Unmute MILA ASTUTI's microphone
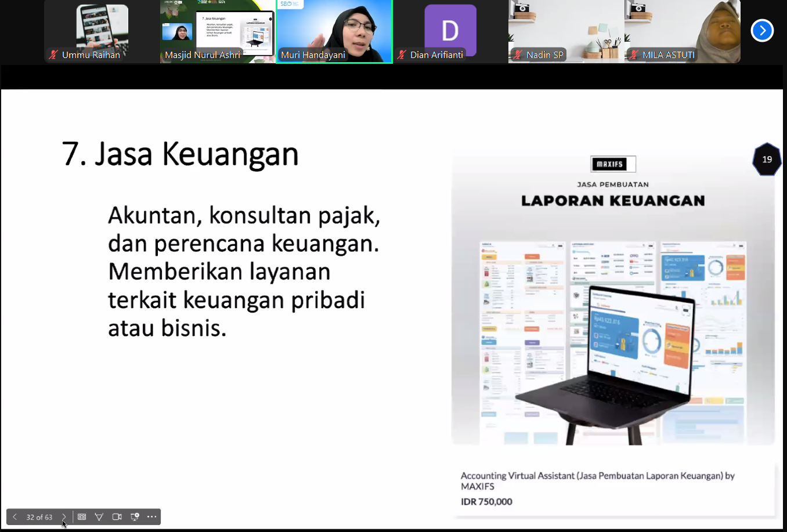The width and height of the screenshot is (787, 532). tap(635, 55)
